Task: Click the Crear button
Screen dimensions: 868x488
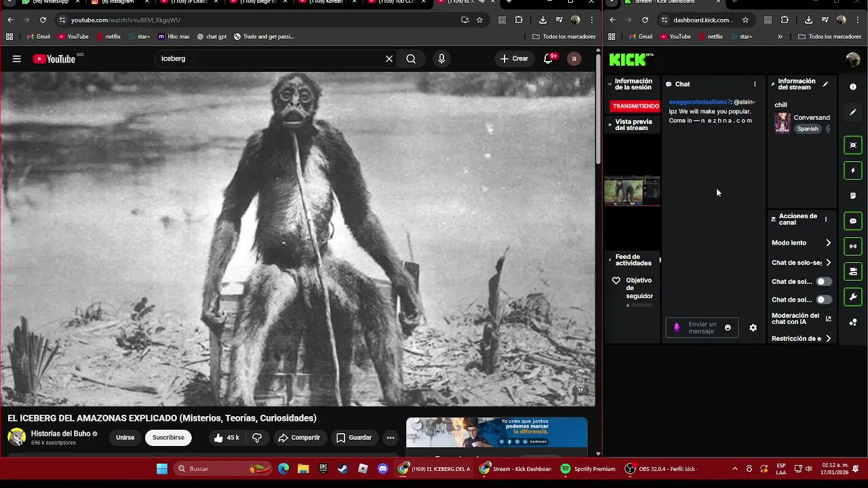Action: coord(514,59)
